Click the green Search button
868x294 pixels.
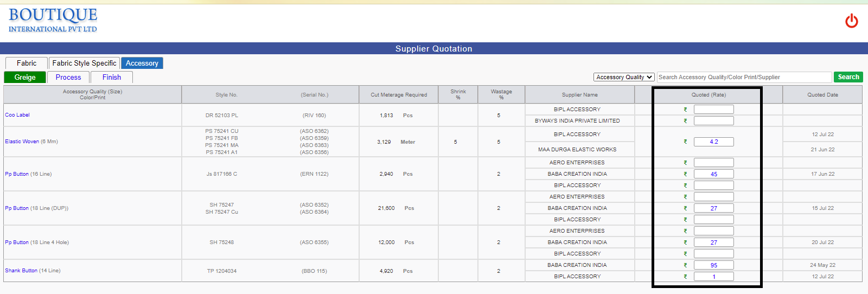click(848, 77)
